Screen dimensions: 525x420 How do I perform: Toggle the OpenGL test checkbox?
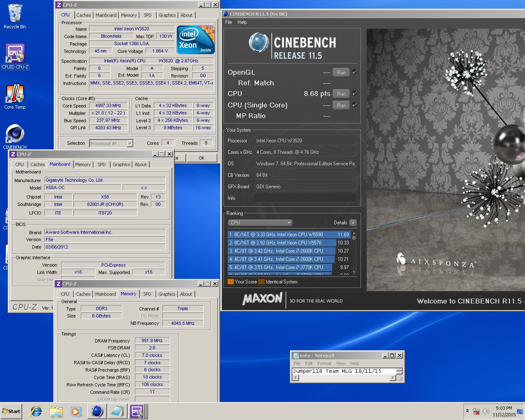coord(354,72)
